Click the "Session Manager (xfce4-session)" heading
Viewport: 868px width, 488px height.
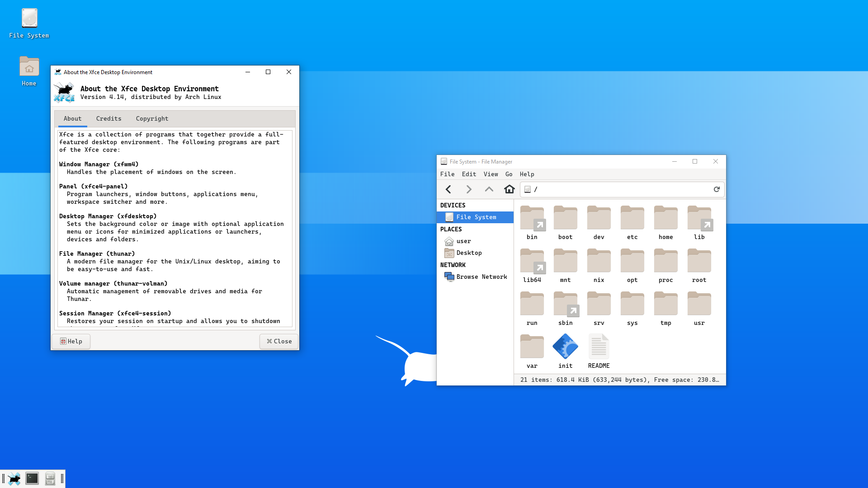pyautogui.click(x=115, y=314)
